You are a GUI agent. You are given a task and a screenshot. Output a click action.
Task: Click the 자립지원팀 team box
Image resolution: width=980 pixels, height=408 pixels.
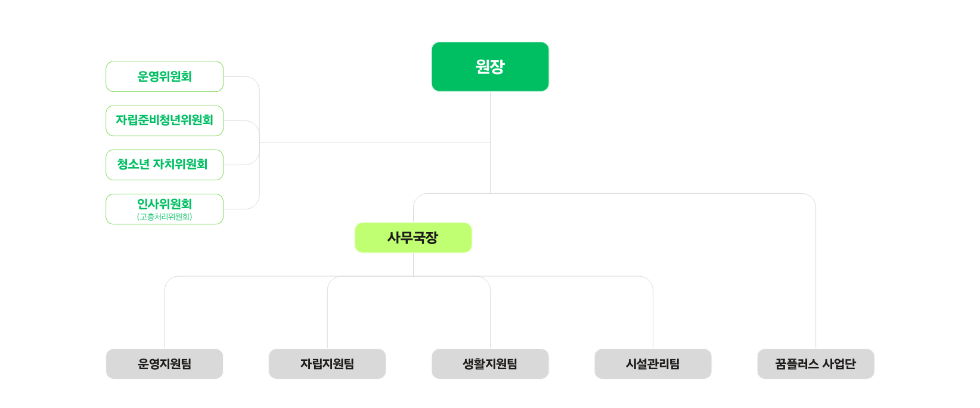pos(327,364)
